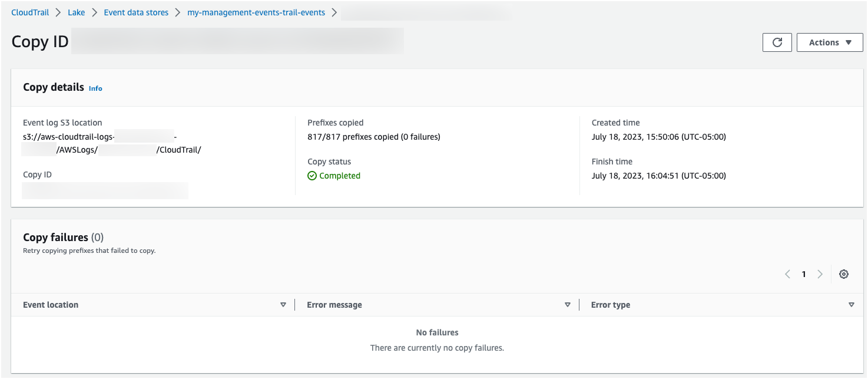Click the refresh icon button
The height and width of the screenshot is (379, 868).
(777, 42)
